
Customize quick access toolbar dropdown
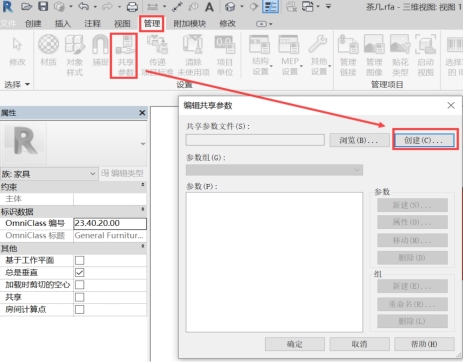tap(328, 6)
